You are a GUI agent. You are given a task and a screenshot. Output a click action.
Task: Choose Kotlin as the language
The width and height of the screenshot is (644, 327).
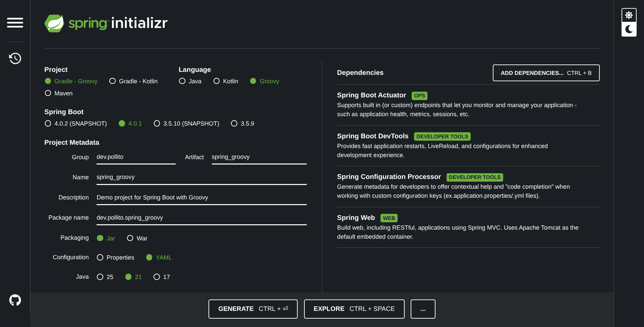(x=217, y=81)
